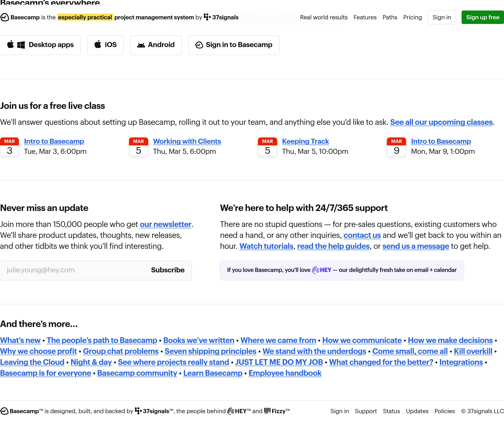Click the Apple icon on the Desktop apps button
The image size is (504, 422).
pos(10,45)
